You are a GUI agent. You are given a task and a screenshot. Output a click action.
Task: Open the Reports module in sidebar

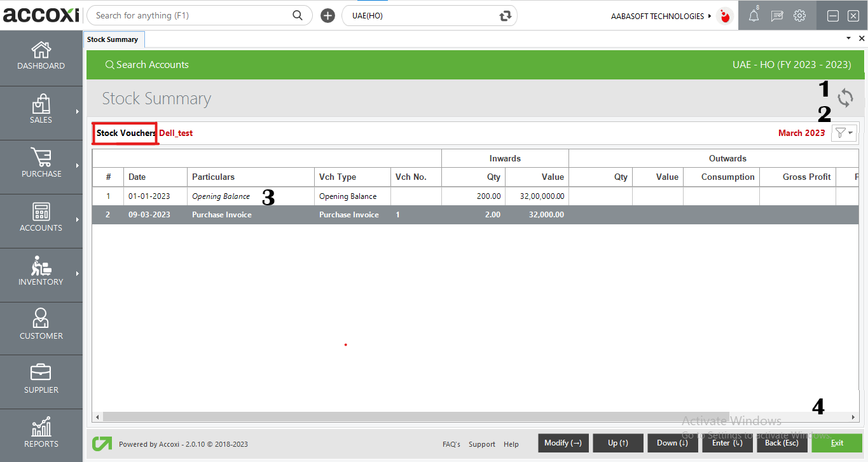pyautogui.click(x=41, y=434)
